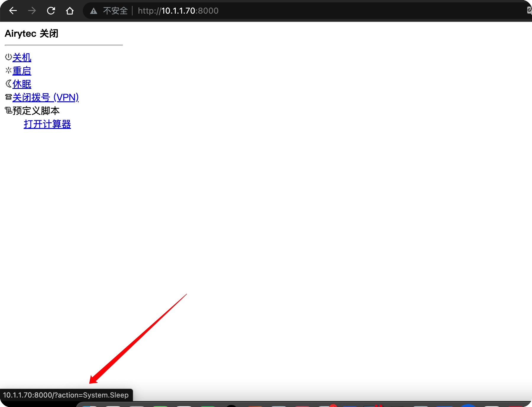This screenshot has height=407, width=532.
Task: Click the asterisk icon beside 重启
Action: 8,70
